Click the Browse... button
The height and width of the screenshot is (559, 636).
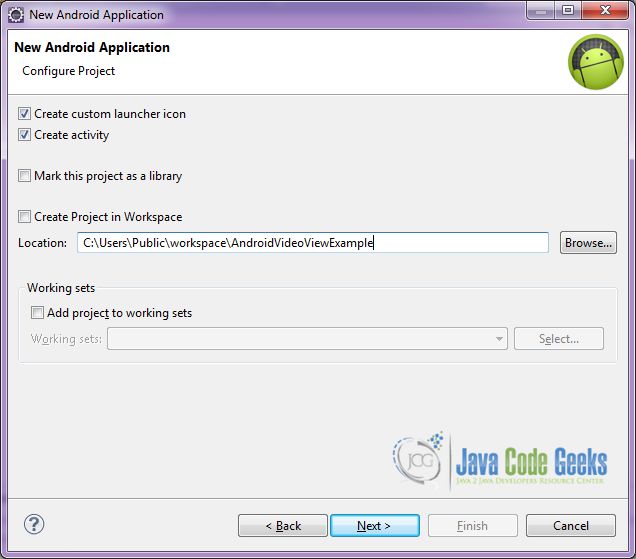pos(588,243)
